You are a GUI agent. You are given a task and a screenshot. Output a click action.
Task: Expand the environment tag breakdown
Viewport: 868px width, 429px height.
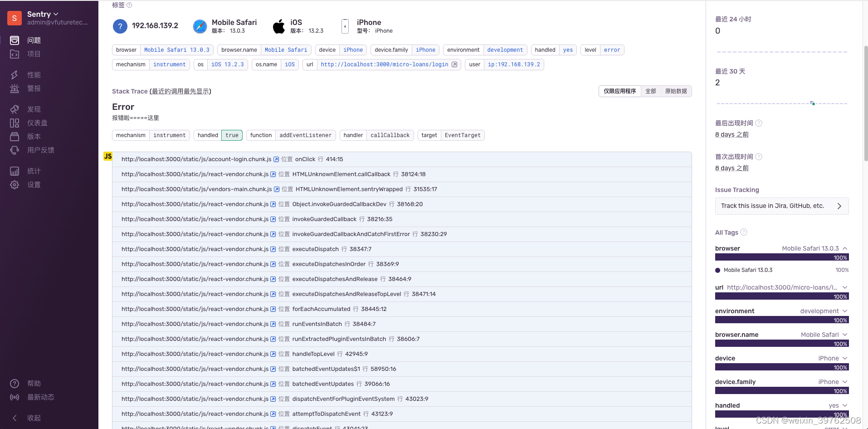pyautogui.click(x=845, y=311)
